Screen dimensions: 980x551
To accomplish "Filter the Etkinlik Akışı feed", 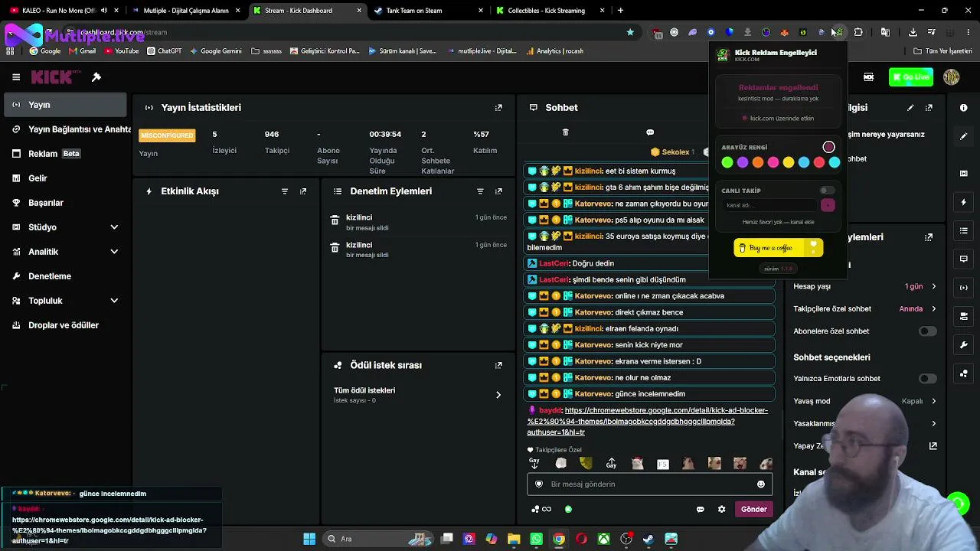I will [285, 191].
